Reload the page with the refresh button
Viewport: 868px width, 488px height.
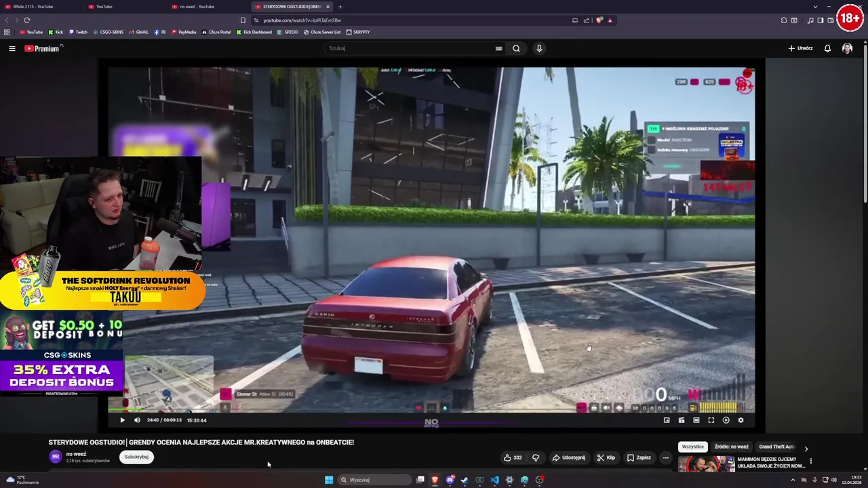pos(27,20)
